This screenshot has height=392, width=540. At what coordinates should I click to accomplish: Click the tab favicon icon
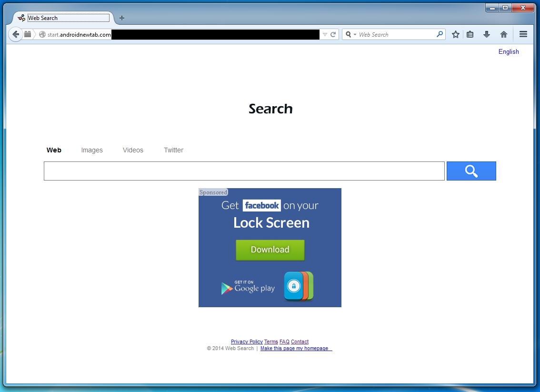[x=21, y=18]
